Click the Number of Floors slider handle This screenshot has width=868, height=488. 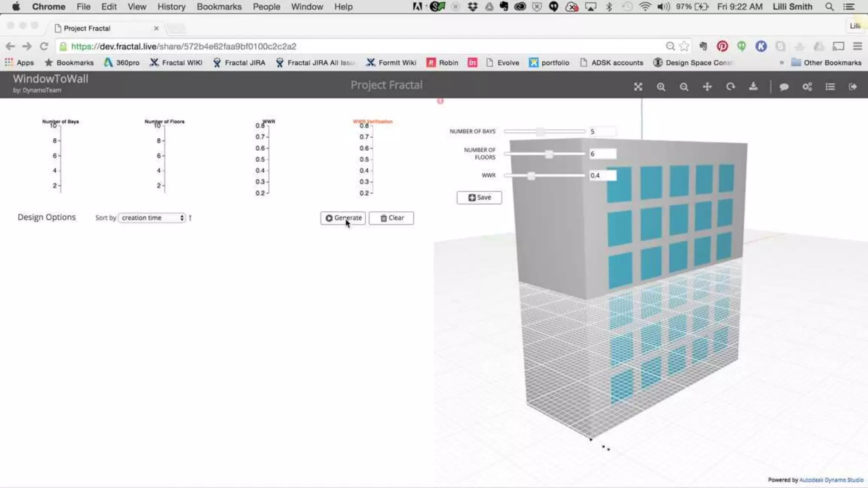[549, 154]
